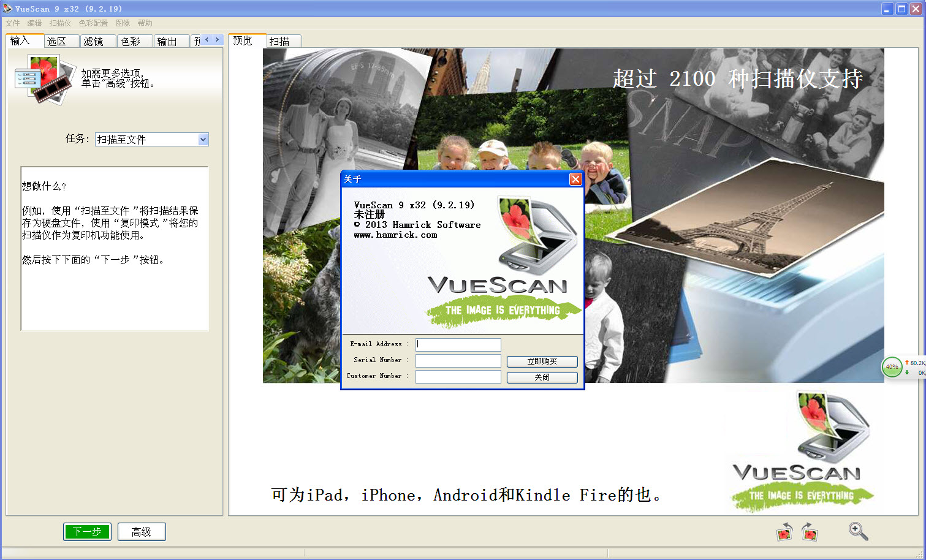Switch to the 滤镜 tab
The width and height of the screenshot is (926, 560).
pos(99,41)
